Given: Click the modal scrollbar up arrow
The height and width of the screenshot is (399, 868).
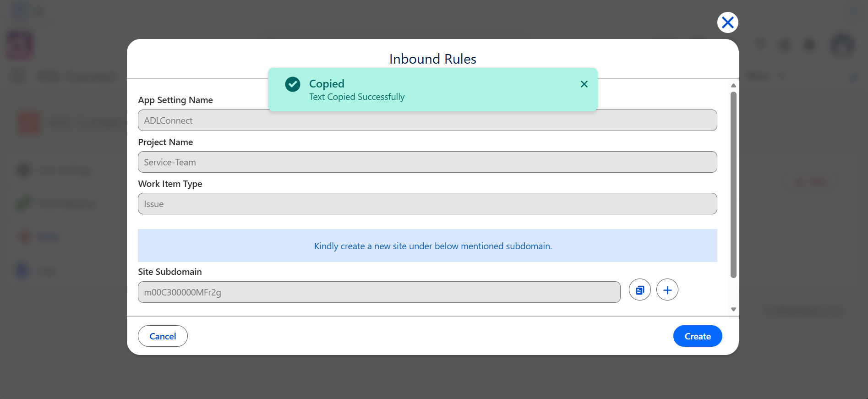Looking at the screenshot, I should [x=733, y=86].
